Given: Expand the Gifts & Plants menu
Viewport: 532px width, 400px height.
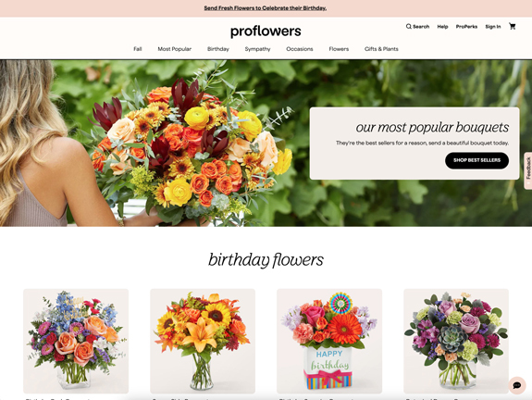Looking at the screenshot, I should tap(381, 49).
